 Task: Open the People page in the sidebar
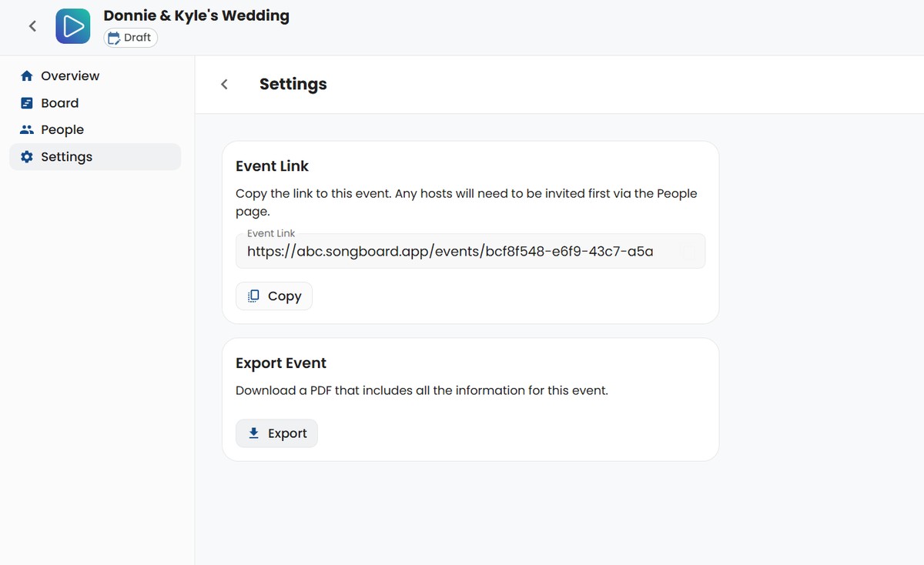[x=95, y=130]
